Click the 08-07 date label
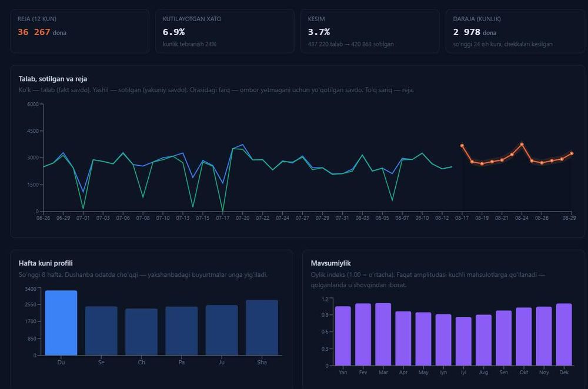Image resolution: width=588 pixels, height=389 pixels. pos(402,218)
